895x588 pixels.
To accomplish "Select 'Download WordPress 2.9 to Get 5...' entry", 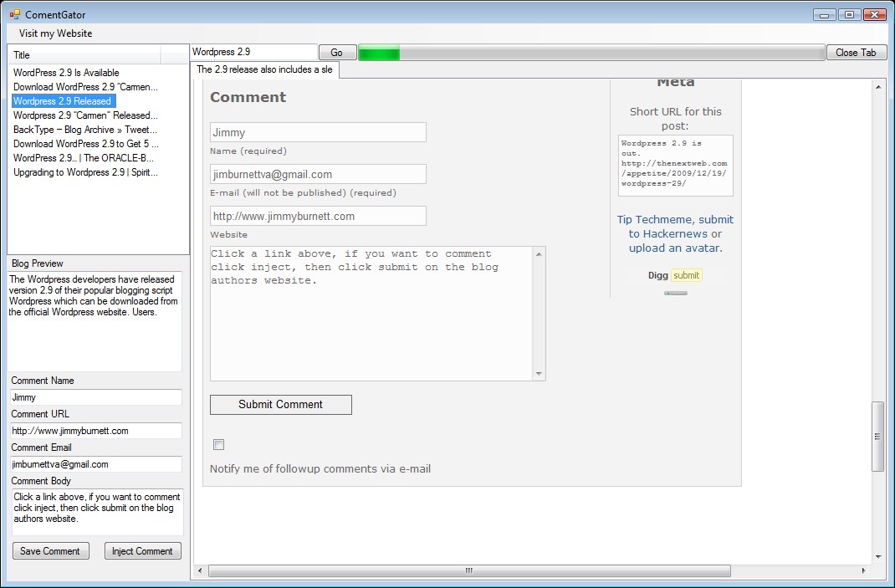I will point(85,144).
